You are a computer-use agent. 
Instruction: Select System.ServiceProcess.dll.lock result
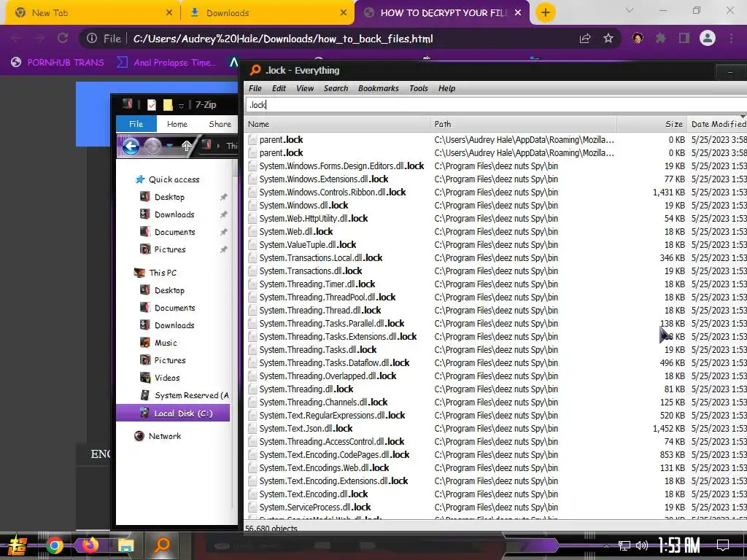(x=315, y=507)
